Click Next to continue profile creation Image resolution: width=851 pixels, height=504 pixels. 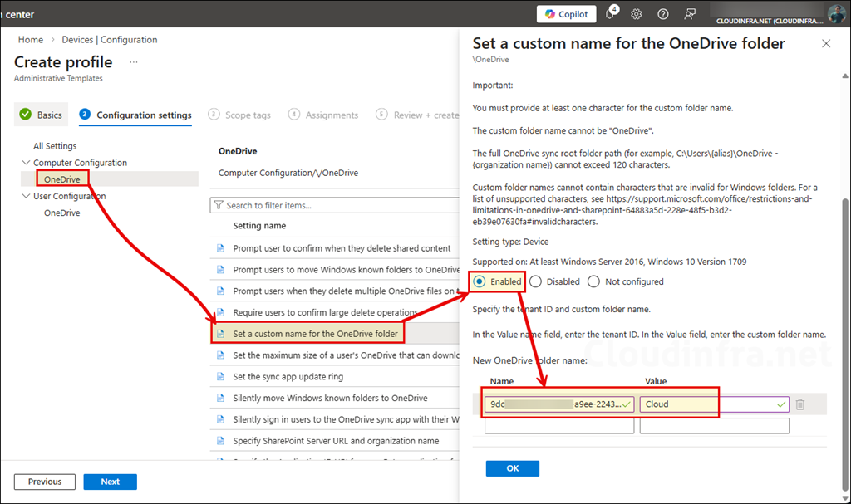[x=110, y=481]
